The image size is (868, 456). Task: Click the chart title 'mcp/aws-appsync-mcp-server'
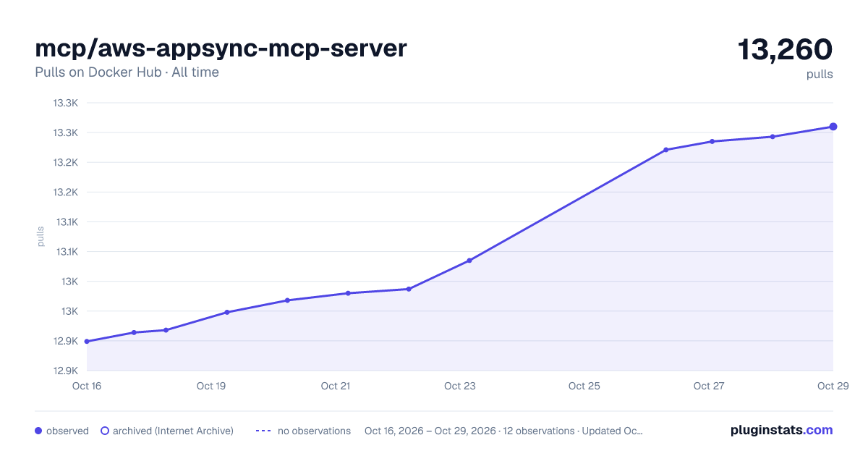pos(221,48)
